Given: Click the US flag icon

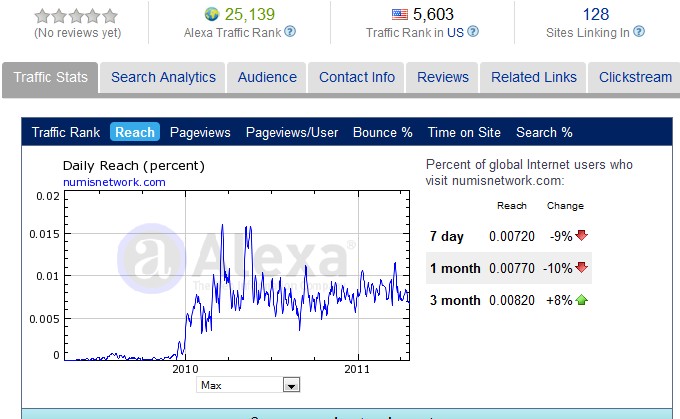Looking at the screenshot, I should click(400, 15).
